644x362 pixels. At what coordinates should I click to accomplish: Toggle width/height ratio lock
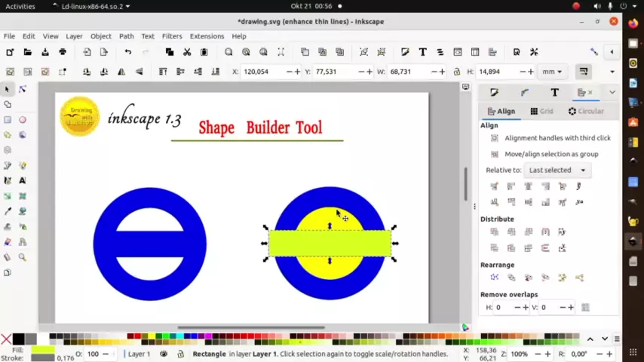(x=456, y=72)
